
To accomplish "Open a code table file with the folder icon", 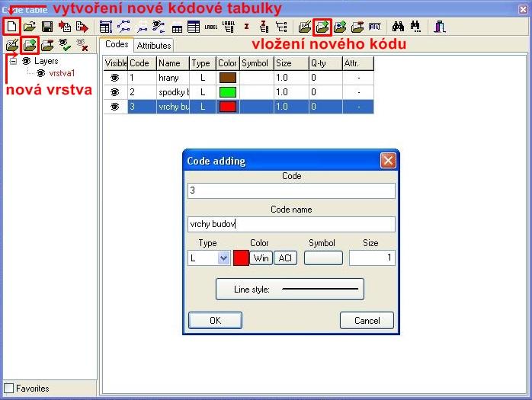I will (30, 27).
